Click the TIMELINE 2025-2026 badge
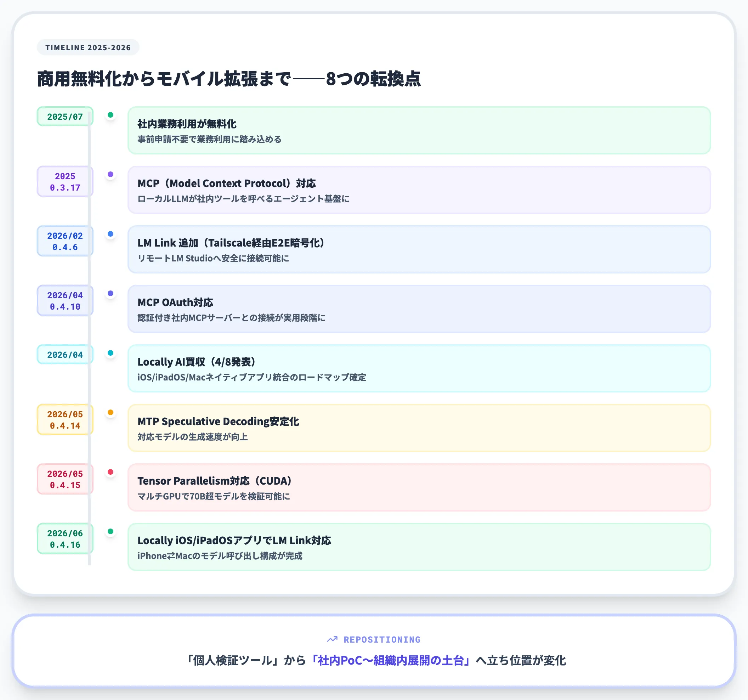Screen dimensions: 748x700 pyautogui.click(x=88, y=47)
